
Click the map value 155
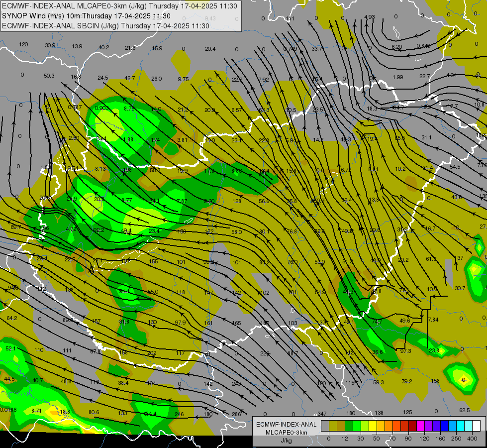[153, 261]
